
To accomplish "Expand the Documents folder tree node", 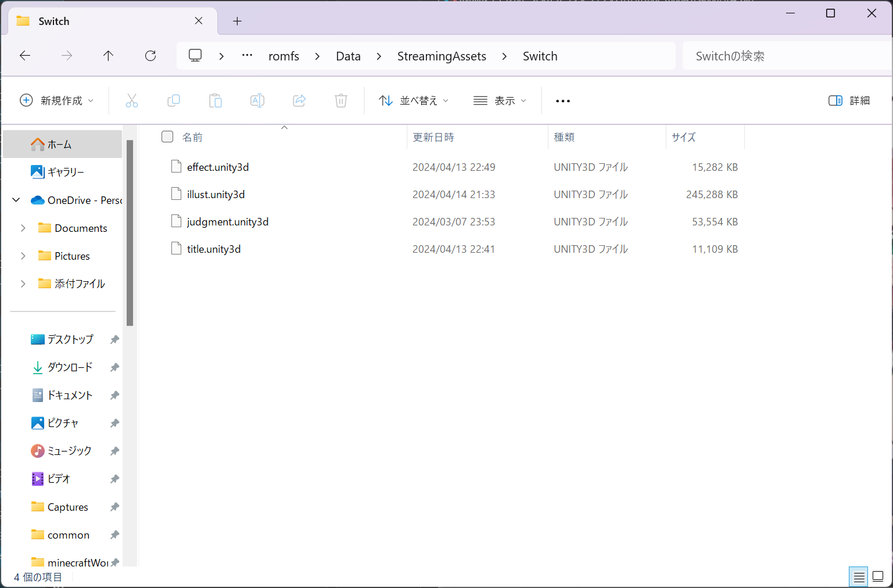I will click(23, 228).
